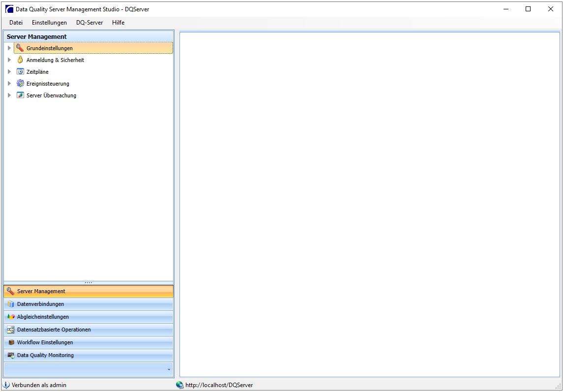Click the Datenverbindungen database icon
The height and width of the screenshot is (392, 564).
click(x=11, y=304)
